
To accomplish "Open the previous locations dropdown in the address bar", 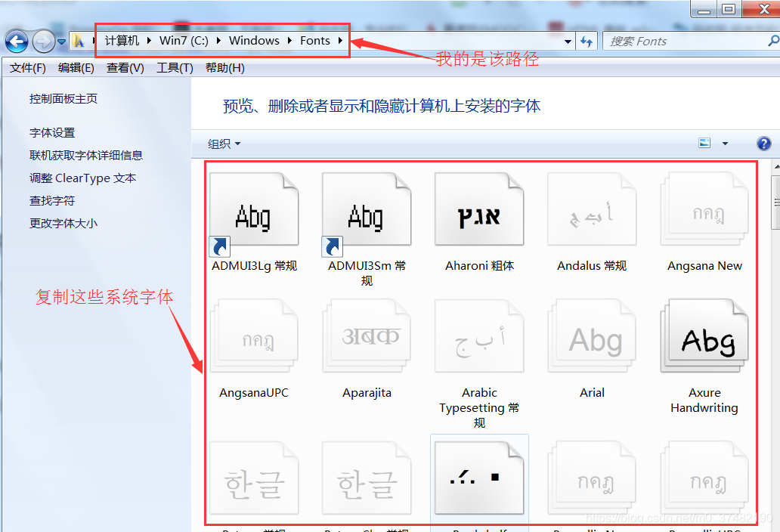I will click(x=567, y=41).
